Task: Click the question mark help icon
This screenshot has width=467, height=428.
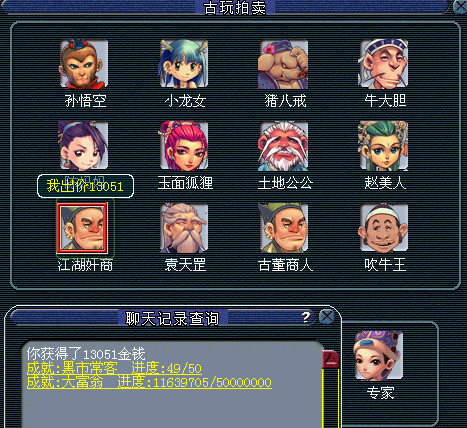Action: pos(305,317)
